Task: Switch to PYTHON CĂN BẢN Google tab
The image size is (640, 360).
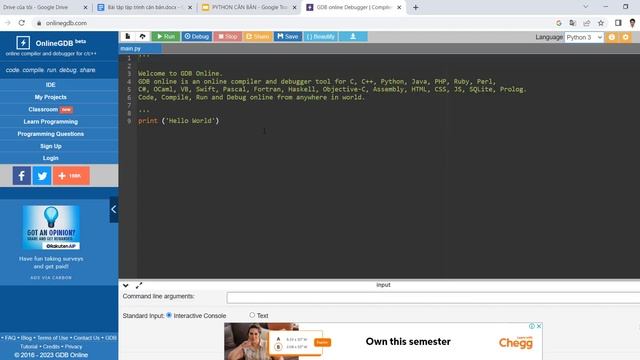Action: click(x=249, y=7)
